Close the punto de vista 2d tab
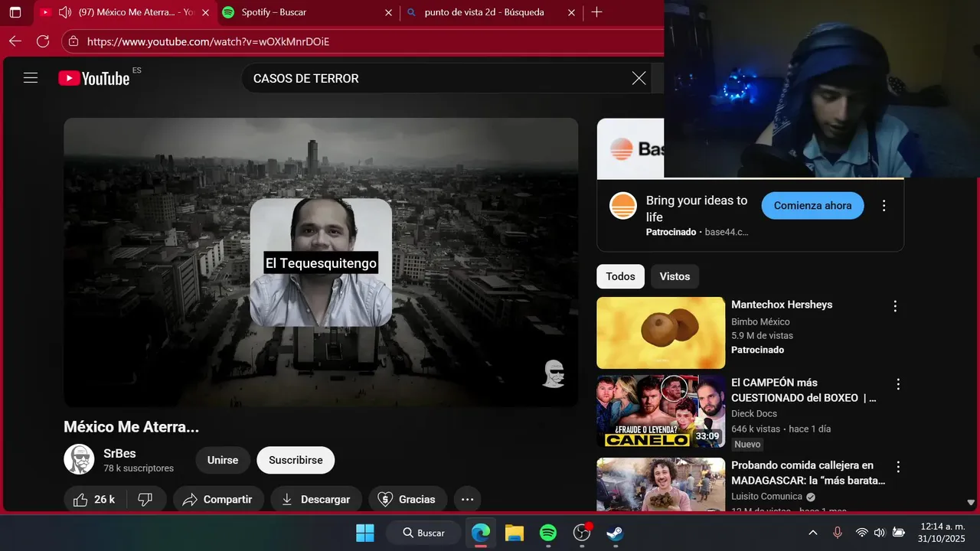Screen dimensions: 980x551 click(x=571, y=12)
